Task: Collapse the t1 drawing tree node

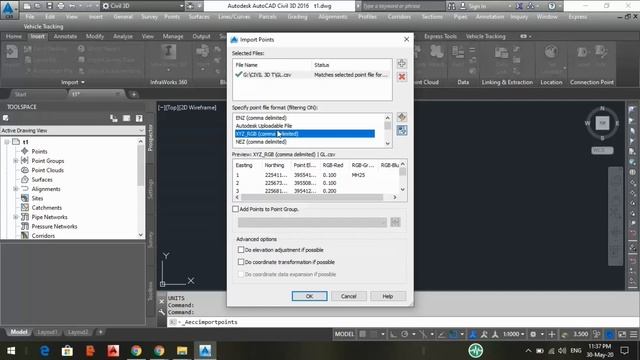Action: (7, 142)
